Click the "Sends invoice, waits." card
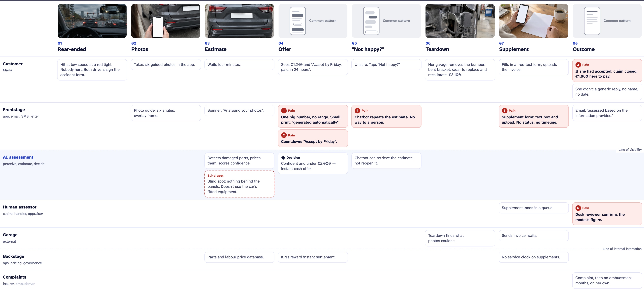The image size is (644, 291). 533,236
